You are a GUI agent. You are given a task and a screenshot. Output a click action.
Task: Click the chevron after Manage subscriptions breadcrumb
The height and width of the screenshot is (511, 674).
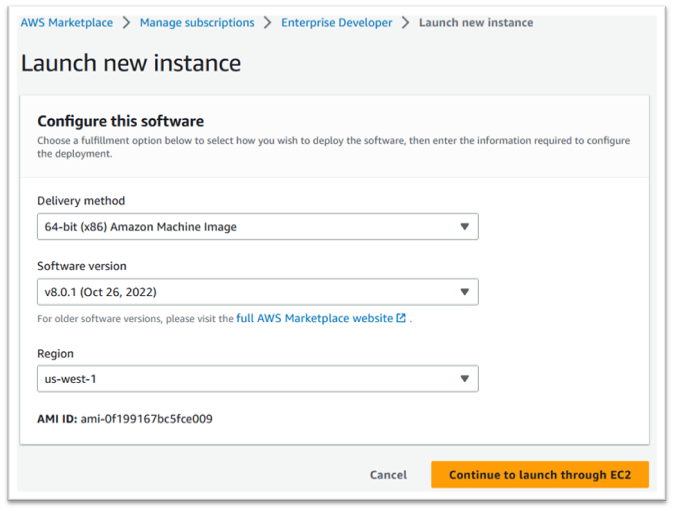268,22
